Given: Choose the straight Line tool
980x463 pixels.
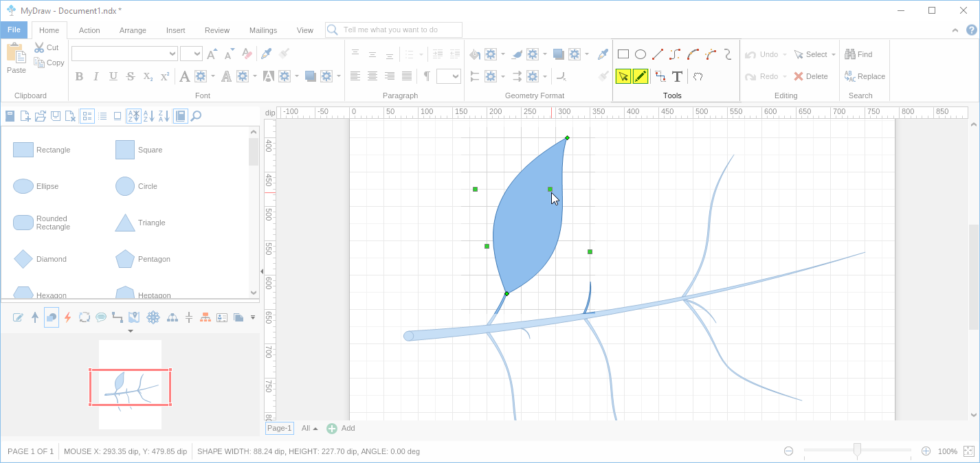Looking at the screenshot, I should pyautogui.click(x=658, y=54).
